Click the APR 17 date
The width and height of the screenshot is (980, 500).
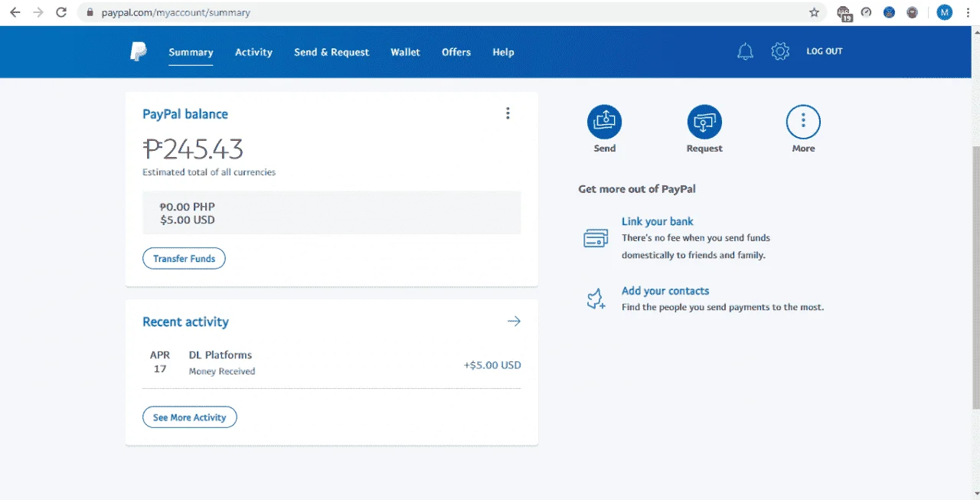coord(160,362)
